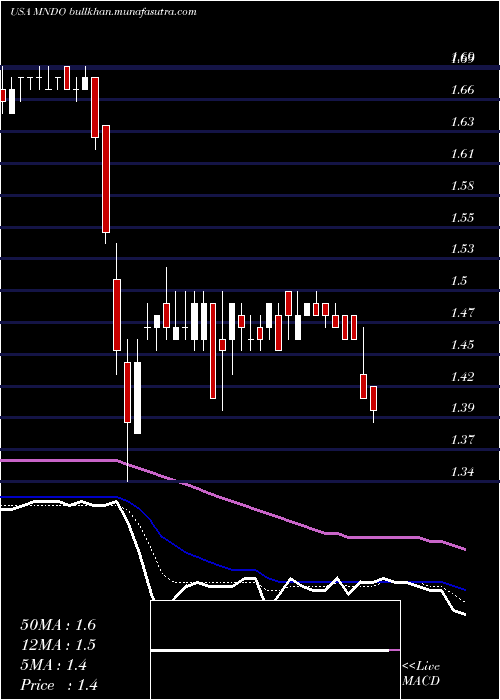Screen dimensions: 500x700
Task: Click the 1.47 price axis label
Action: (462, 312)
